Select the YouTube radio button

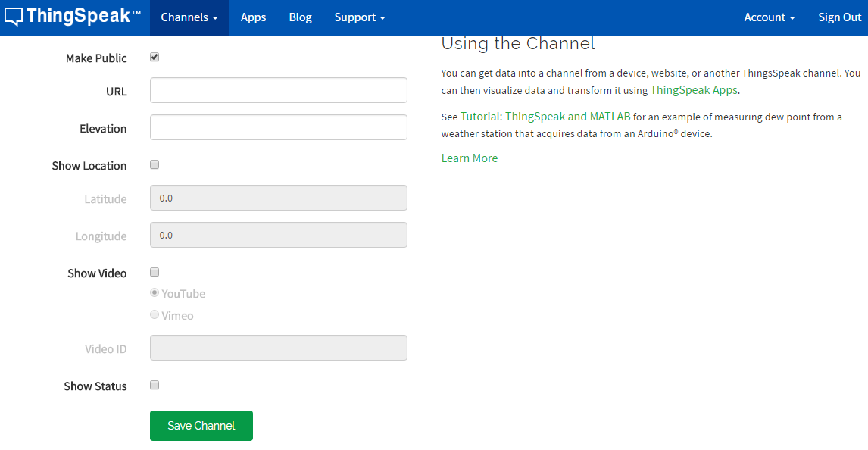tap(154, 292)
